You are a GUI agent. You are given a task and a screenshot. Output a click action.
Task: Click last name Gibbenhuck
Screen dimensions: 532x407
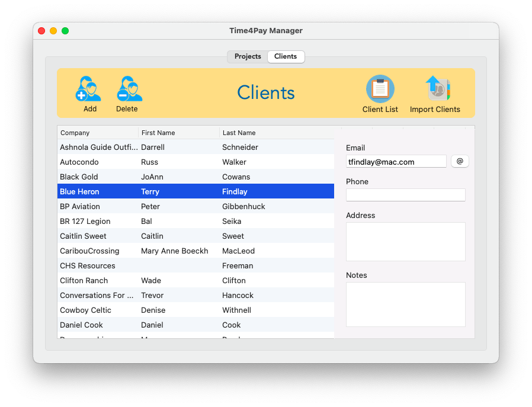coord(243,206)
